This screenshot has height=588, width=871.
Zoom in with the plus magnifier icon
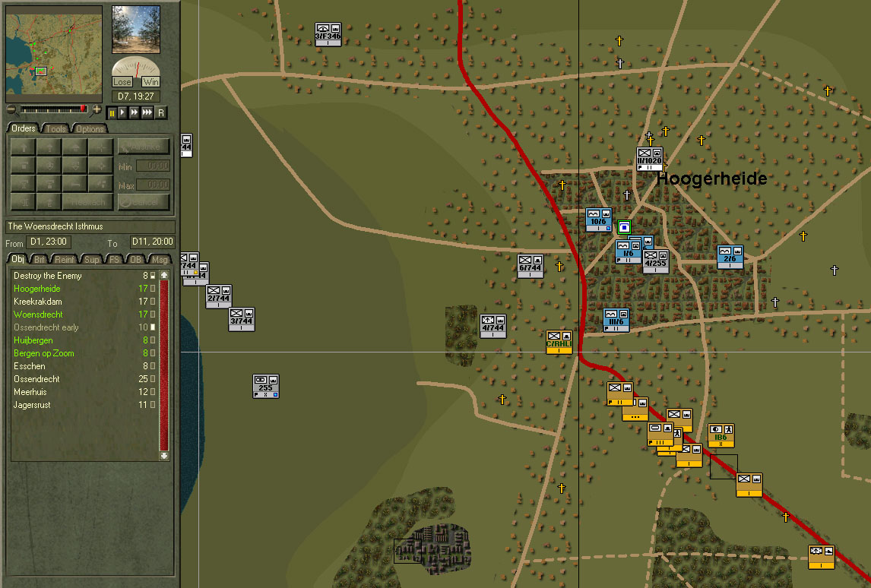(97, 109)
